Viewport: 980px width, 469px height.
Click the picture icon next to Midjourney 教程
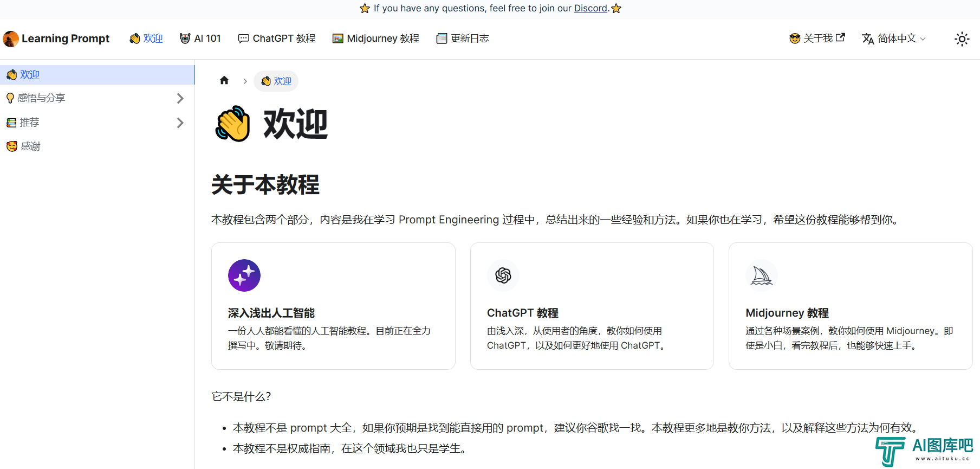338,38
